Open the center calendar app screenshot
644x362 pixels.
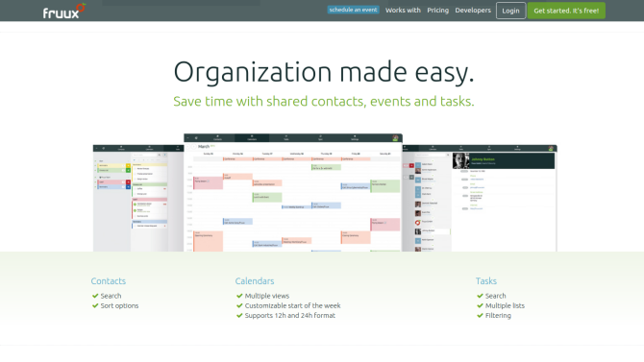293,192
